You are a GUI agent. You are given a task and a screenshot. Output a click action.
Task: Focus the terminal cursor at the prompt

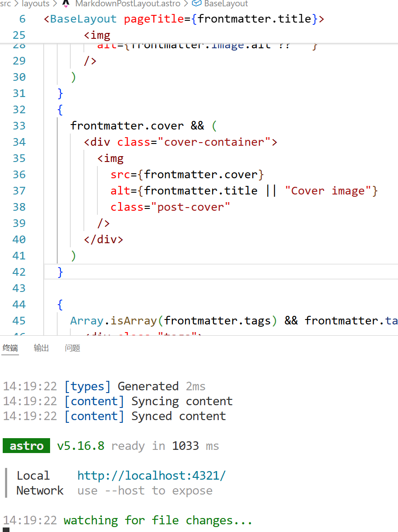click(6, 530)
